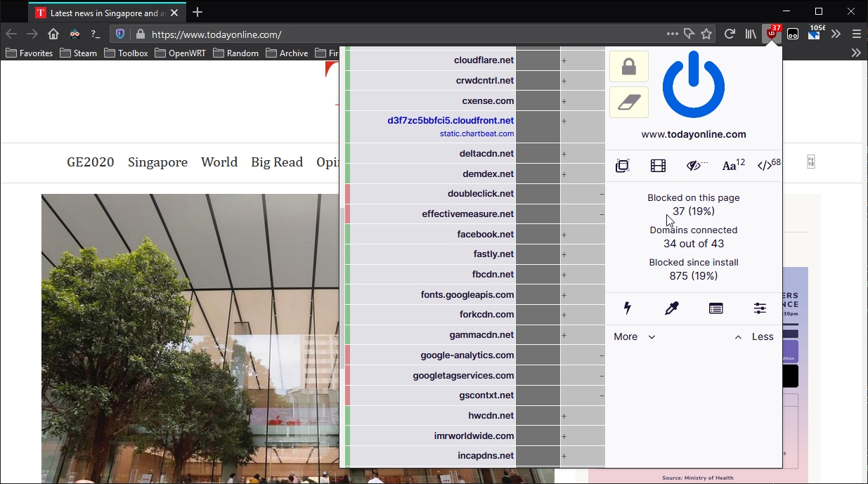Toggle the disable JavaScript code icon
Viewport: 868px width, 484px height.
768,166
